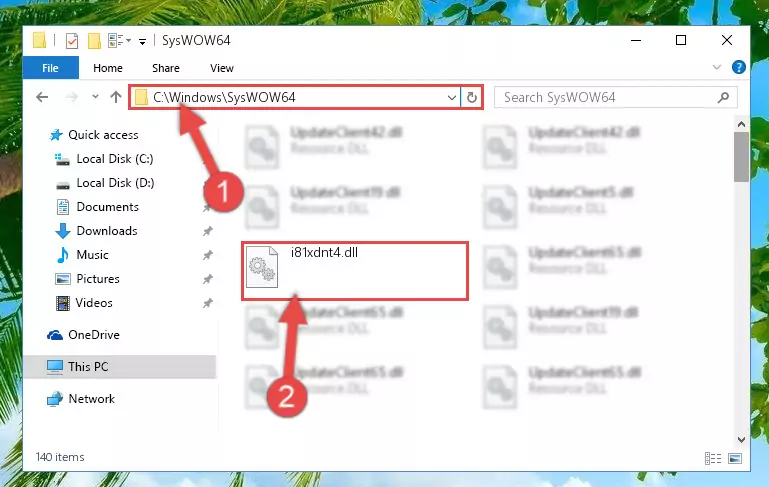Image resolution: width=769 pixels, height=487 pixels.
Task: Click the search magnifier icon
Action: pyautogui.click(x=723, y=98)
